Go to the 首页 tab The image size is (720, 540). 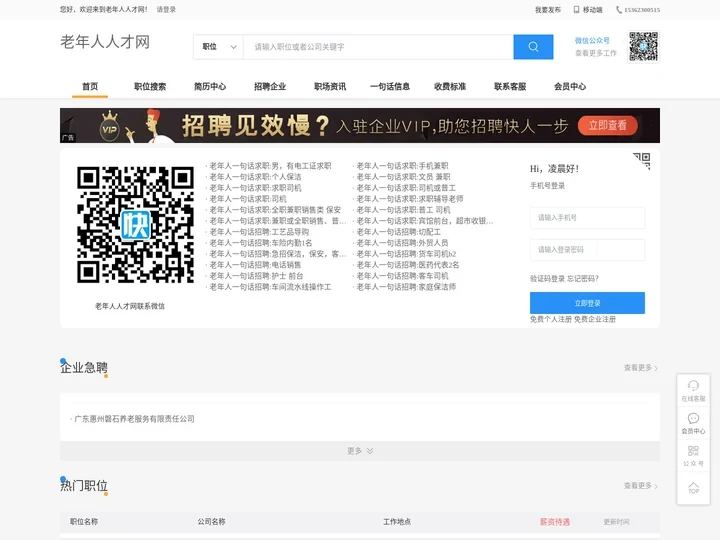click(x=90, y=86)
